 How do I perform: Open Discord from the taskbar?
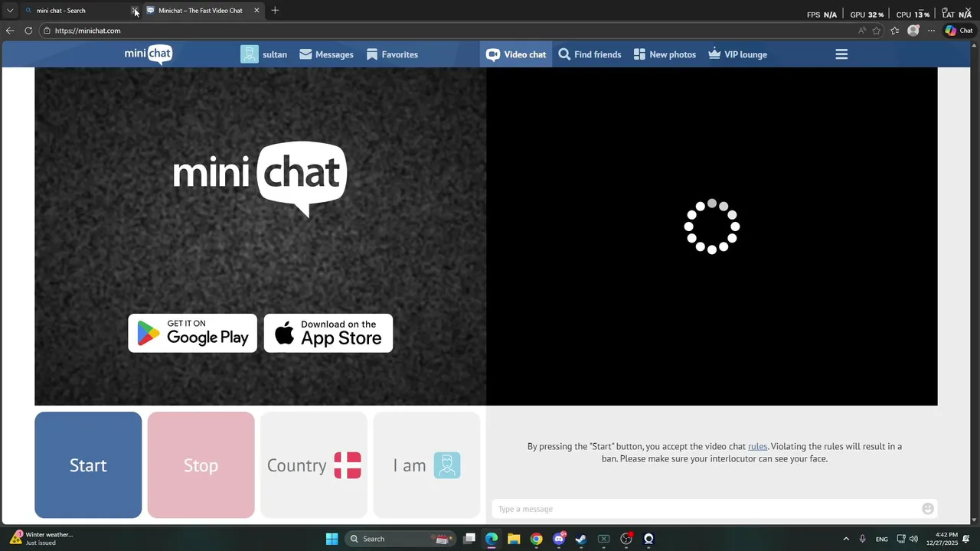(559, 539)
